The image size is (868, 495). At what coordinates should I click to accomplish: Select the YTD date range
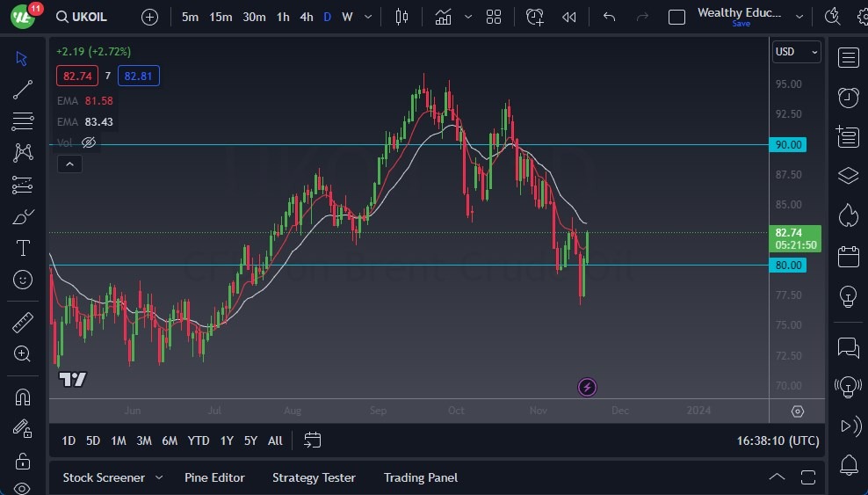(x=199, y=440)
